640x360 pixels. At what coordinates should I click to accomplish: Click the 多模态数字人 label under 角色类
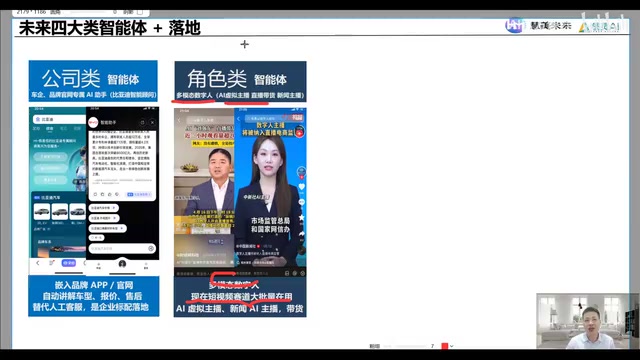pyautogui.click(x=194, y=96)
